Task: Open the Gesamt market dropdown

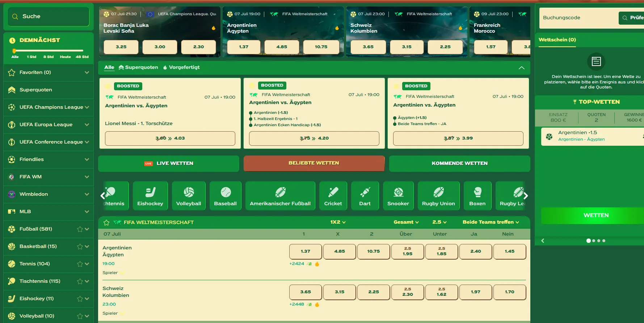Action: pyautogui.click(x=406, y=222)
